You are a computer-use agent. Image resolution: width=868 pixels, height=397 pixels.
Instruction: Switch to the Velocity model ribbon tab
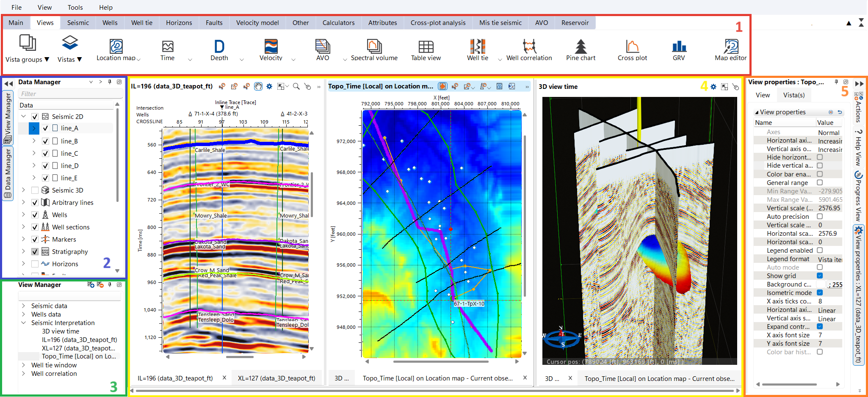[257, 23]
